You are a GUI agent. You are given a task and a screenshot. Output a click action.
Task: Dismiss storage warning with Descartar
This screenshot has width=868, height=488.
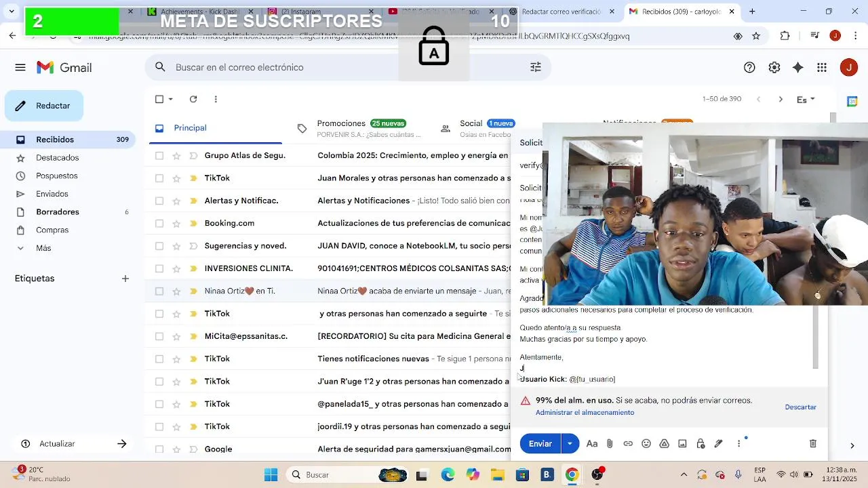800,407
